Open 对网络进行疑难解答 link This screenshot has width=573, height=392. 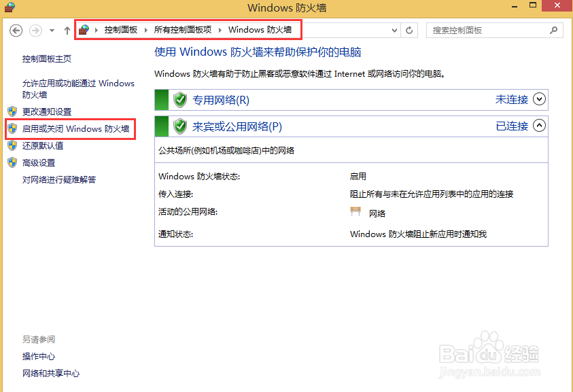(59, 180)
